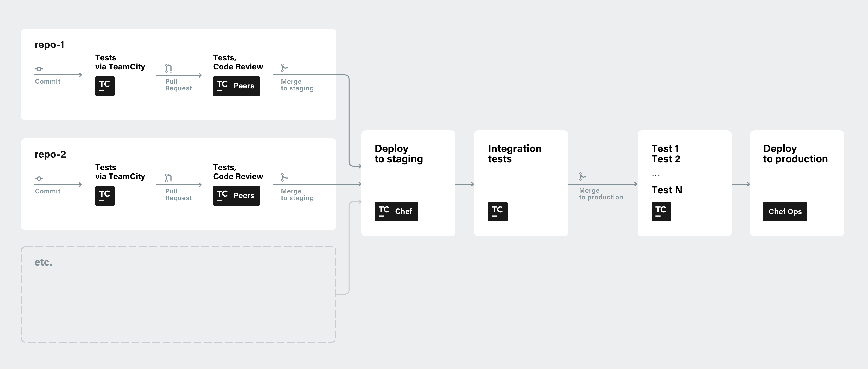Screen dimensions: 868x369
Task: Click the TeamCity Peers icon in repo-2 code review
Action: tap(233, 197)
